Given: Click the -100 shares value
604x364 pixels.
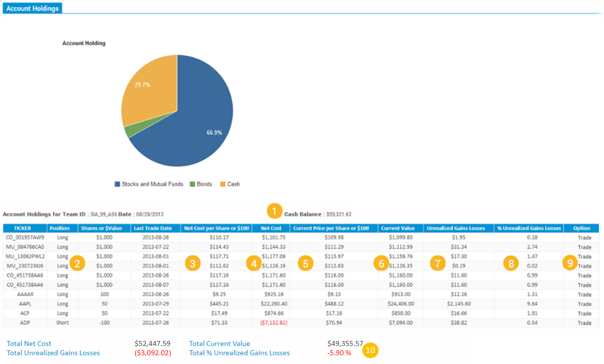Looking at the screenshot, I should pyautogui.click(x=104, y=323).
